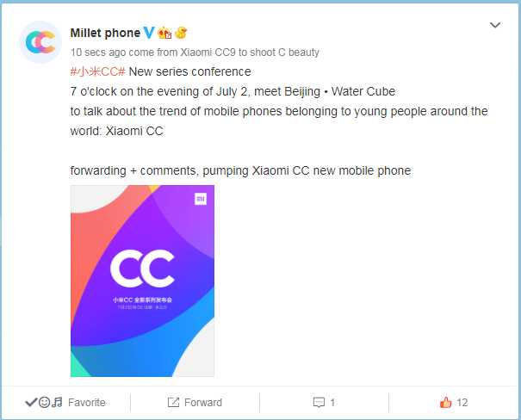Screen dimensions: 521x420
Task: Open the #小米CC# hashtag link
Action: coord(97,71)
